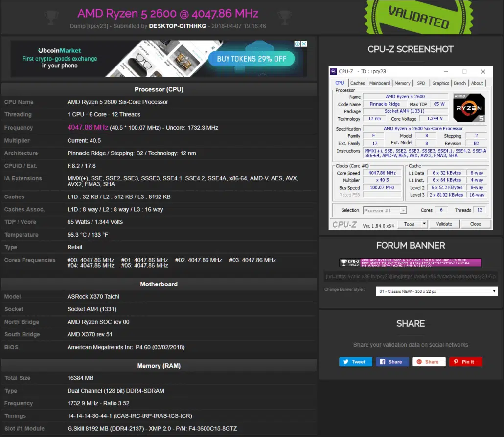Click the BIOS American Megatrends P4.60 text
The width and height of the screenshot is (504, 437).
126,347
